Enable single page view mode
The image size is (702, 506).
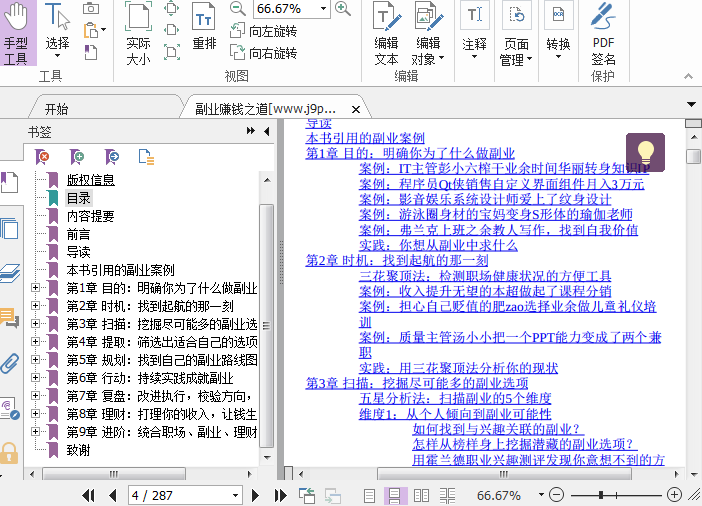tap(369, 496)
